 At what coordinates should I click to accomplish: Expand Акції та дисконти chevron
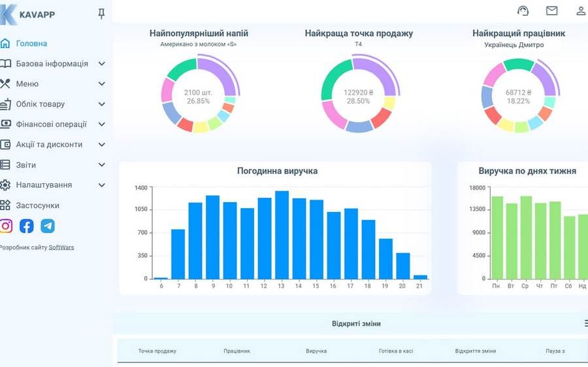[102, 144]
